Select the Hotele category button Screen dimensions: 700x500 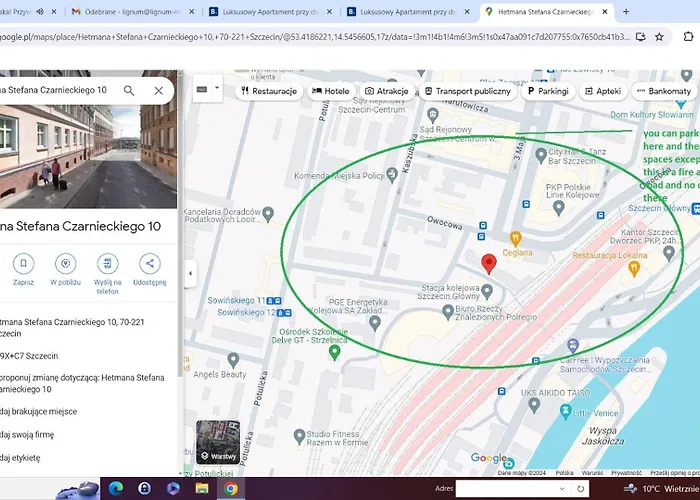coord(331,91)
